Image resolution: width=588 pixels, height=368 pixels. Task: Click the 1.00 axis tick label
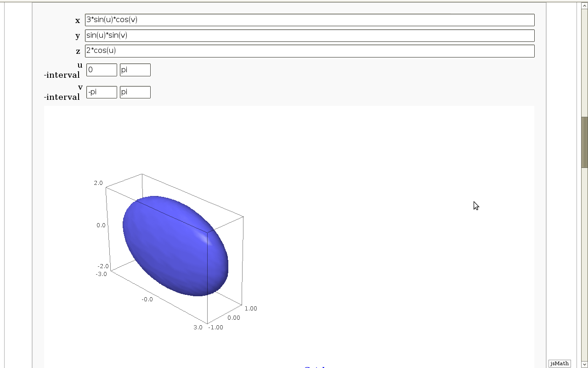tap(251, 309)
